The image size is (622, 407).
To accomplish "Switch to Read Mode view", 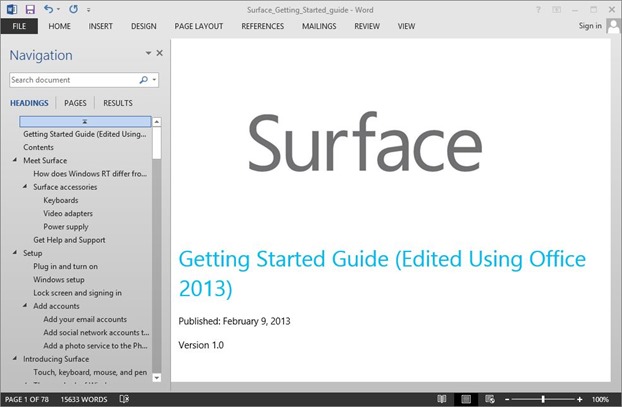I will point(442,399).
